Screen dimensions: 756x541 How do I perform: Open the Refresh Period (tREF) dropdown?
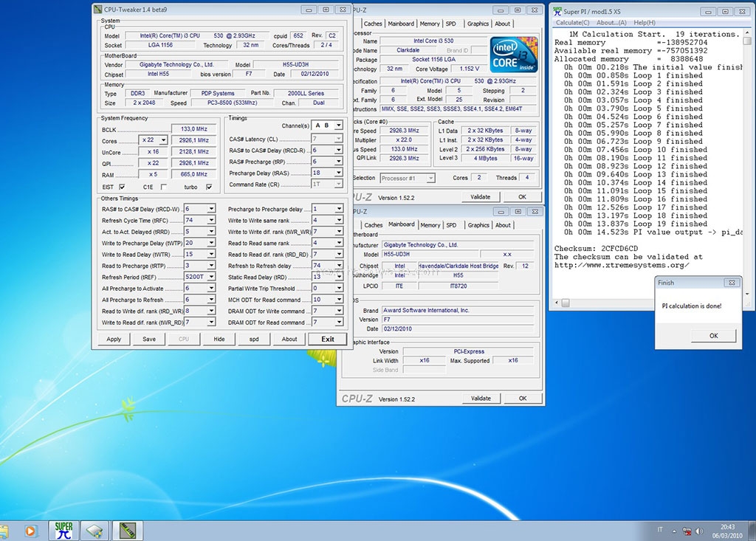(211, 277)
